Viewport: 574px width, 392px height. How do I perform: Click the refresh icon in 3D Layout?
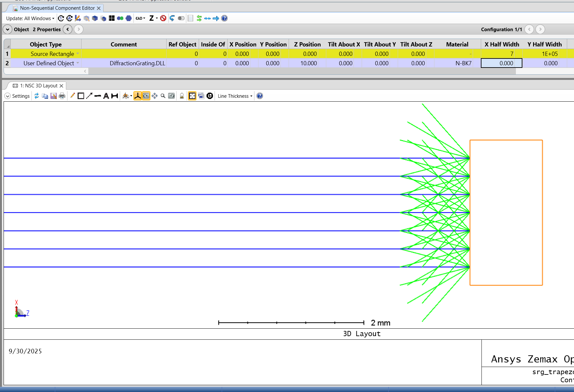tap(37, 96)
